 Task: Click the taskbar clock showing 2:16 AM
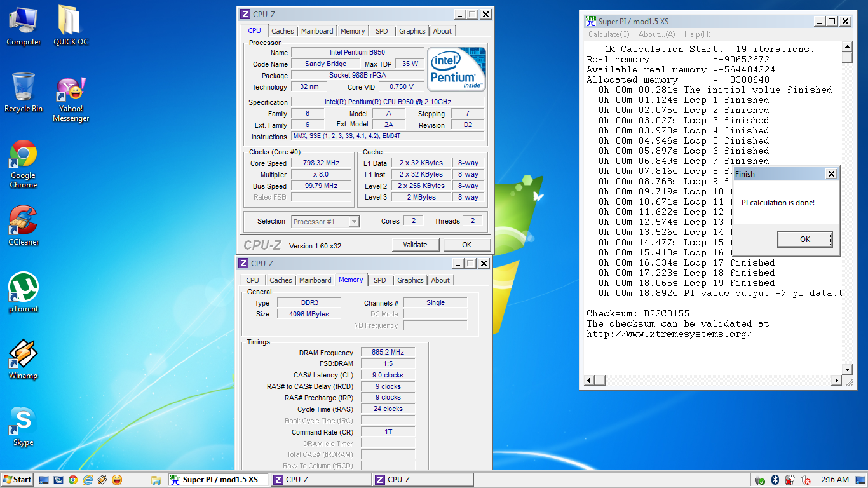coord(835,480)
